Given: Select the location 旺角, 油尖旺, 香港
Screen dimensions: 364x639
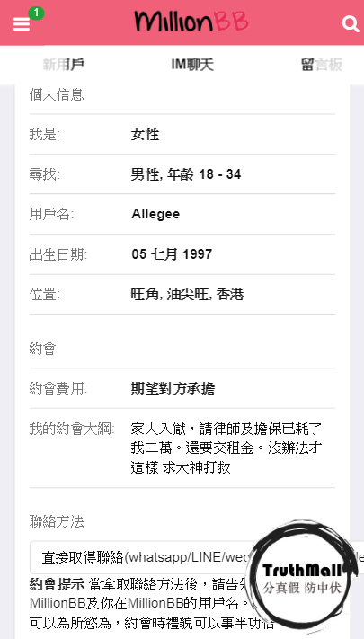Looking at the screenshot, I should pyautogui.click(x=187, y=294).
